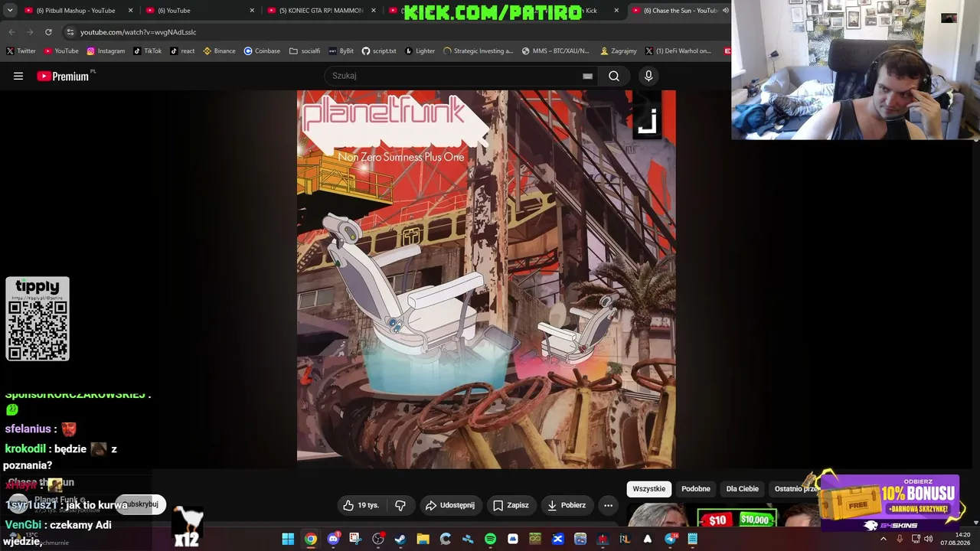Open the YouTube bookmark
Image resolution: width=980 pixels, height=551 pixels.
(x=61, y=51)
